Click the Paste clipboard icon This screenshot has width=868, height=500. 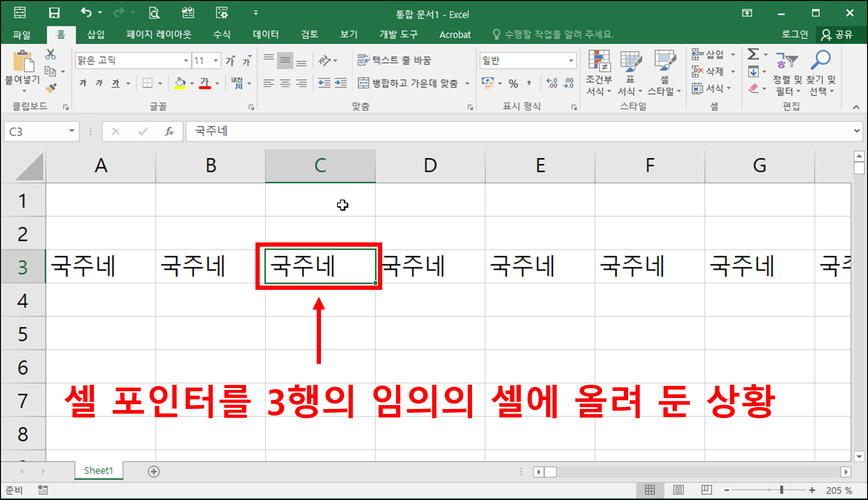[23, 61]
